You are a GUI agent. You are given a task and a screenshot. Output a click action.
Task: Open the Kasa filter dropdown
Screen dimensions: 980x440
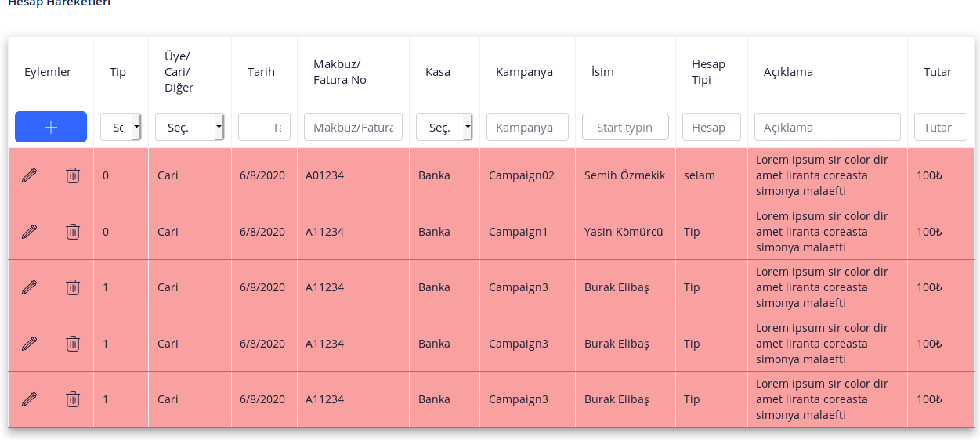point(444,127)
